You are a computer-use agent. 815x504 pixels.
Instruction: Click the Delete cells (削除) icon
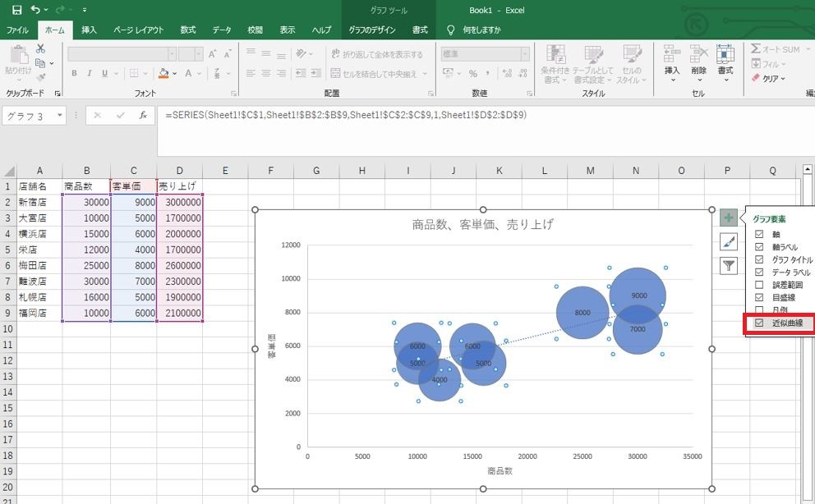coord(699,53)
